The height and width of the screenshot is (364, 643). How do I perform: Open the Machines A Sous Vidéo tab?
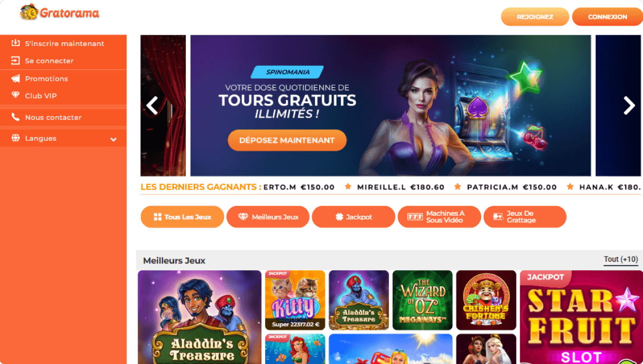[439, 217]
